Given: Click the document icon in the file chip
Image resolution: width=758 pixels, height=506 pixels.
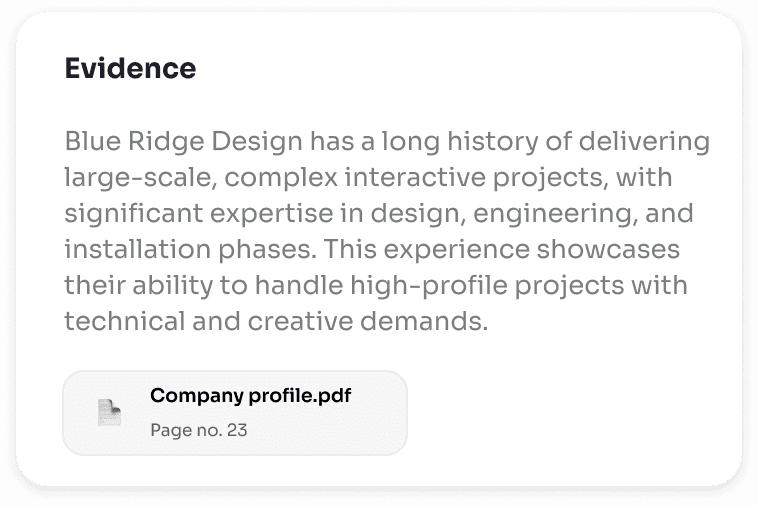Looking at the screenshot, I should (x=109, y=412).
